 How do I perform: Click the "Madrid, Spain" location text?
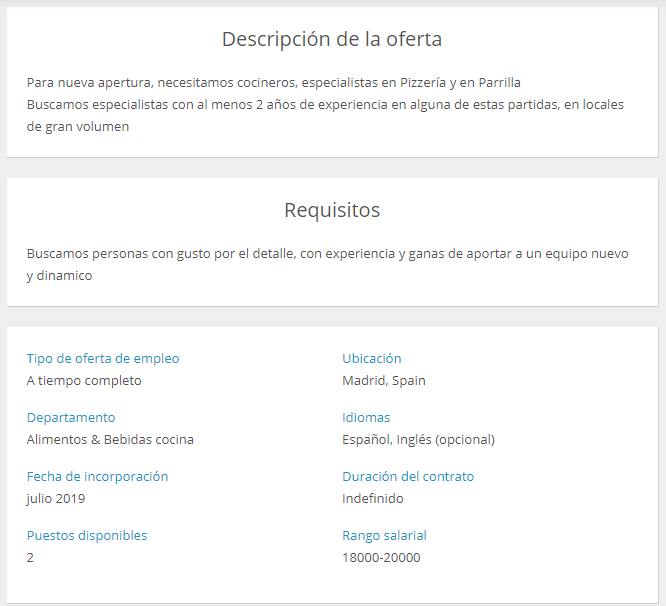click(x=384, y=380)
